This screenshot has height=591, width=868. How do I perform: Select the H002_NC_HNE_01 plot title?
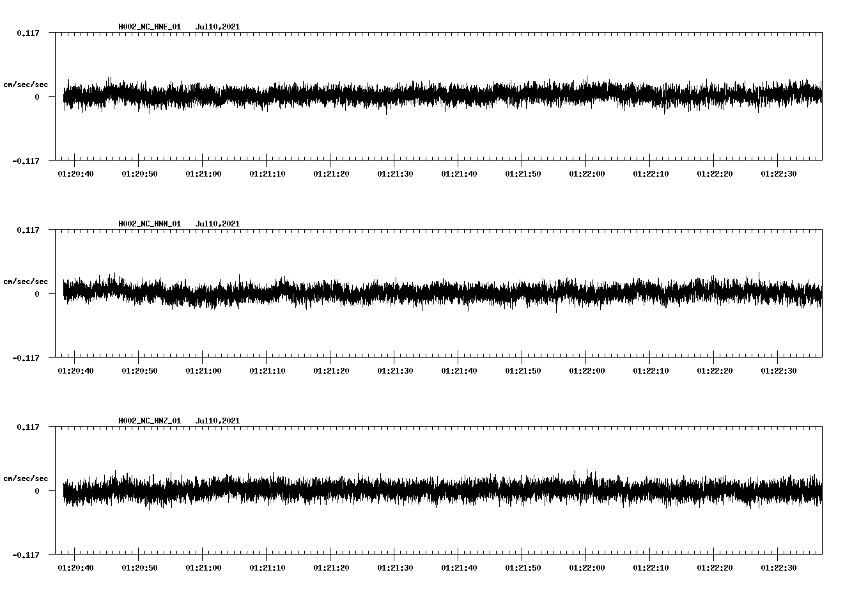click(x=150, y=27)
